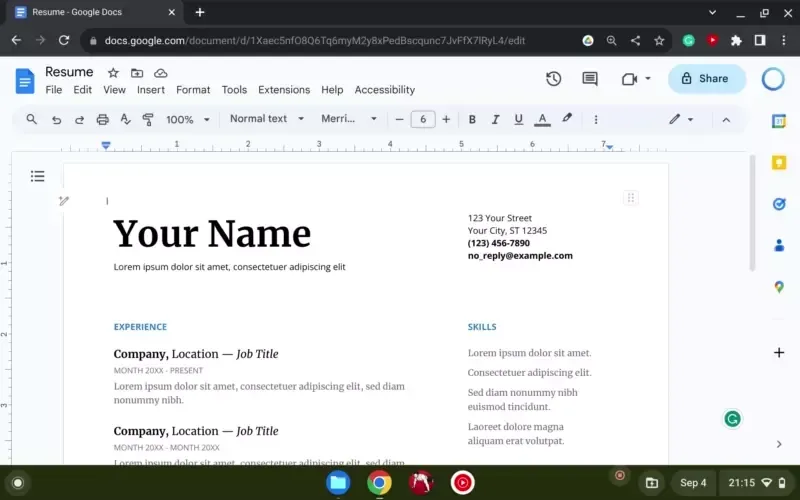Open the comments history icon
The image size is (800, 500).
[x=590, y=79]
